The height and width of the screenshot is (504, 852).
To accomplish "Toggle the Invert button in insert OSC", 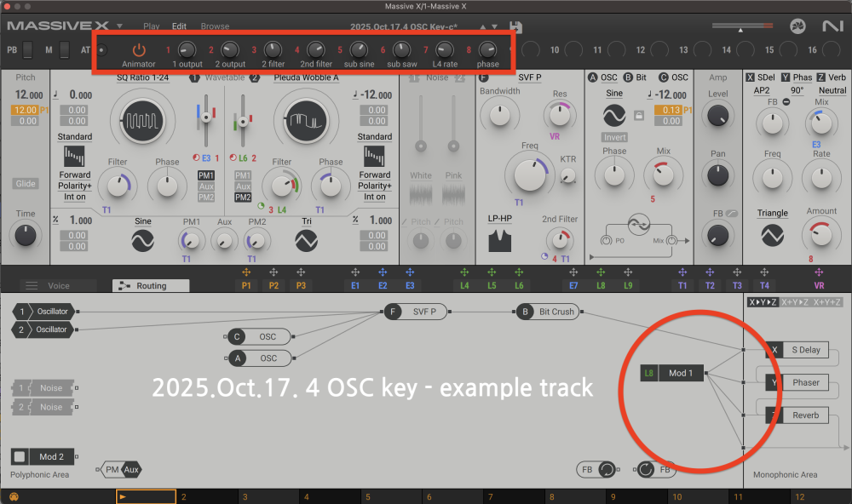I will coord(614,137).
